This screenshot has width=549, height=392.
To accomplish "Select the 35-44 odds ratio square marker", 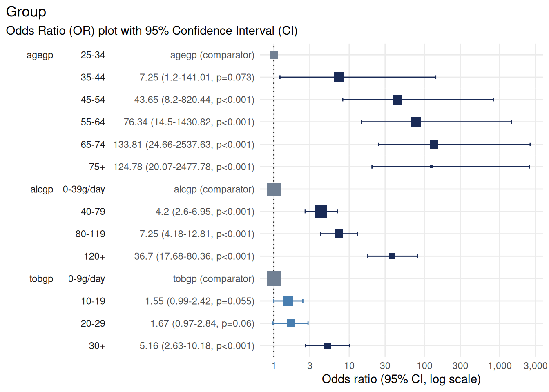I will pyautogui.click(x=339, y=77).
